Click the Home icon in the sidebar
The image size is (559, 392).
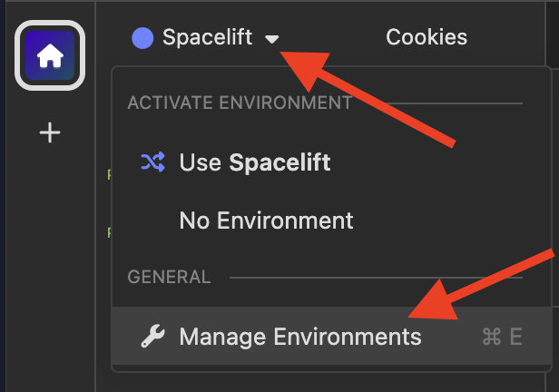tap(50, 56)
